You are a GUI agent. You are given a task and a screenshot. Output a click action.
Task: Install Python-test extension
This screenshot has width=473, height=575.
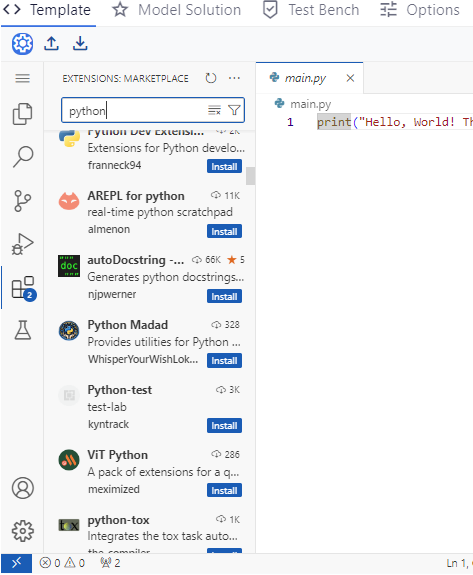pyautogui.click(x=224, y=425)
